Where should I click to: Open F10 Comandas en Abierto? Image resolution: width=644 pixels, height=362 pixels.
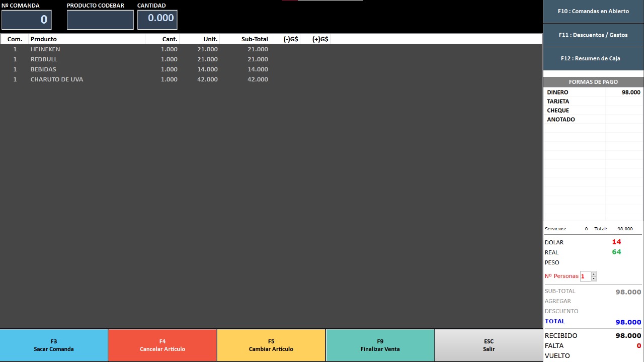[x=593, y=11]
